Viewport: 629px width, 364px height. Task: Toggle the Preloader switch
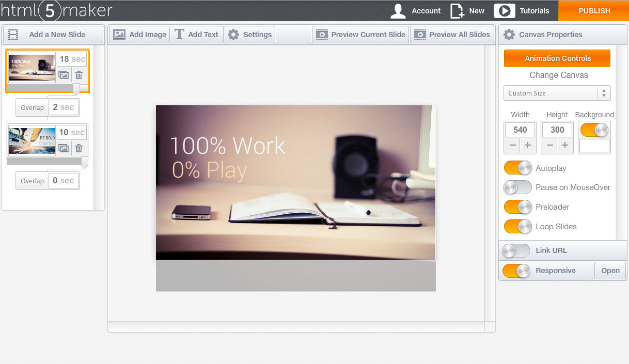518,207
